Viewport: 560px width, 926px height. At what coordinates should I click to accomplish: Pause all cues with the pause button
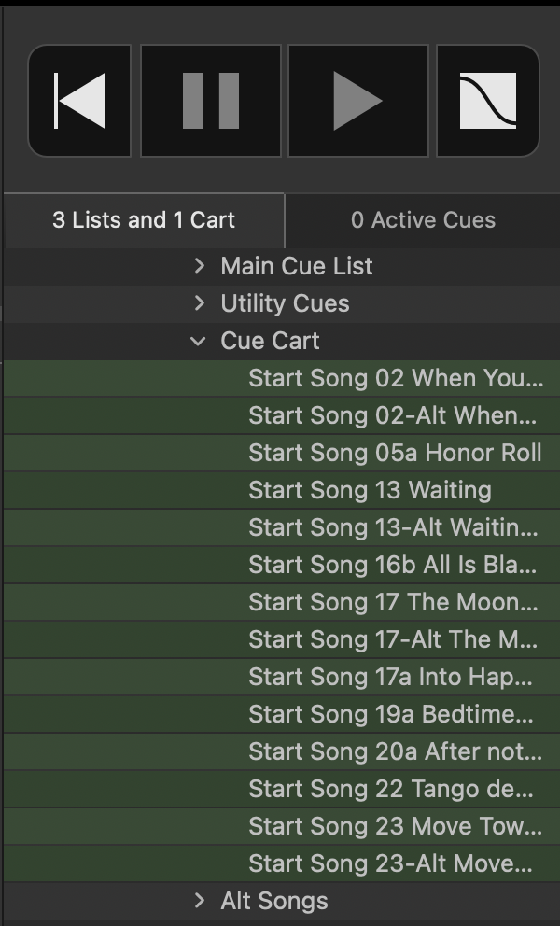click(210, 101)
